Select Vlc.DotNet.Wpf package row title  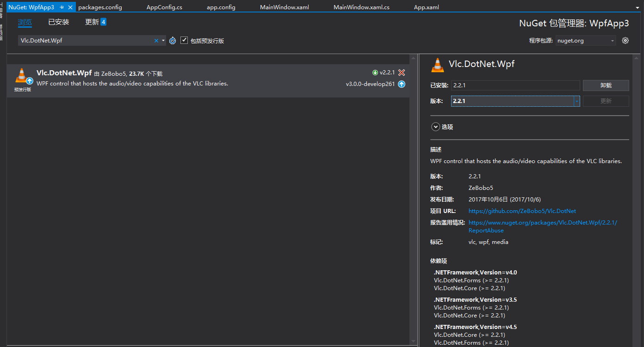point(64,73)
